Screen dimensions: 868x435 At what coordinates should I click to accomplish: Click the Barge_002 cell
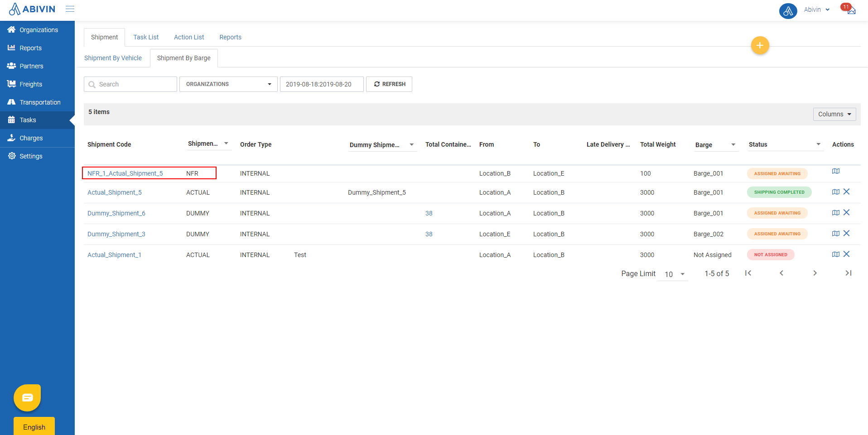tap(709, 234)
